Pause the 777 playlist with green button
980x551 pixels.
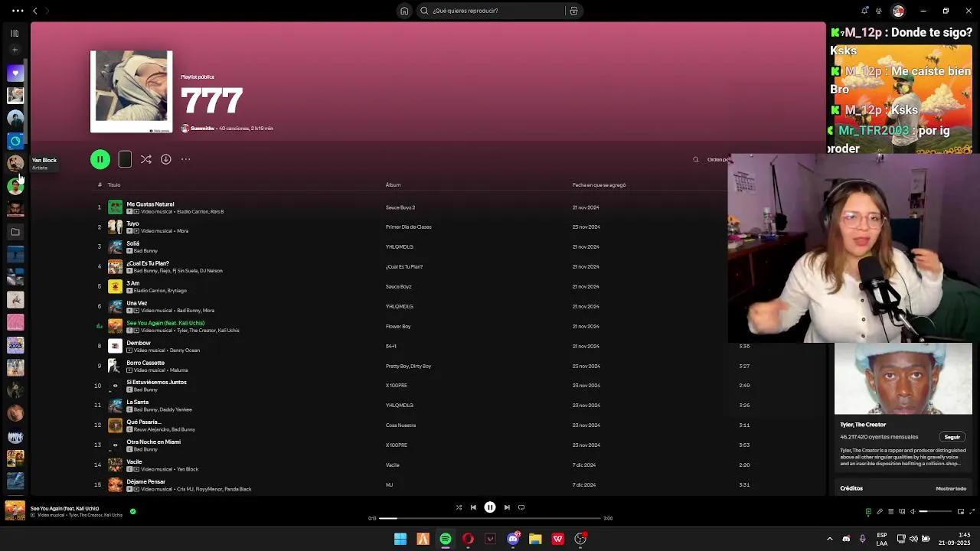pos(100,159)
